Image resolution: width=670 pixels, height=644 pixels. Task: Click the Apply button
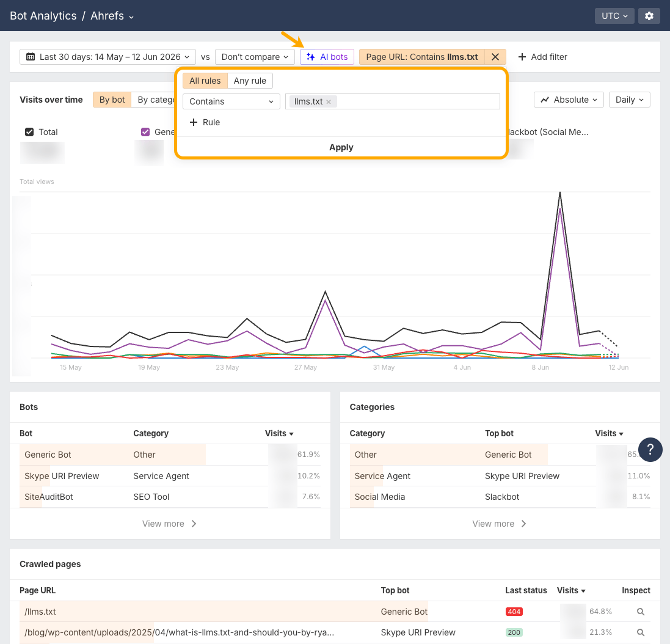click(341, 147)
